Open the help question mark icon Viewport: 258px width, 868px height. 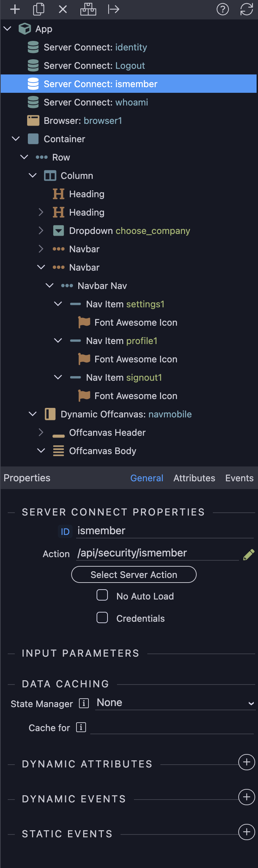coord(223,10)
